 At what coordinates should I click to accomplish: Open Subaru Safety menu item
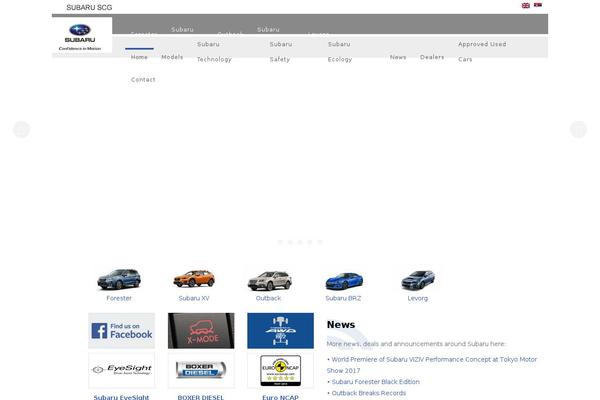(281, 52)
